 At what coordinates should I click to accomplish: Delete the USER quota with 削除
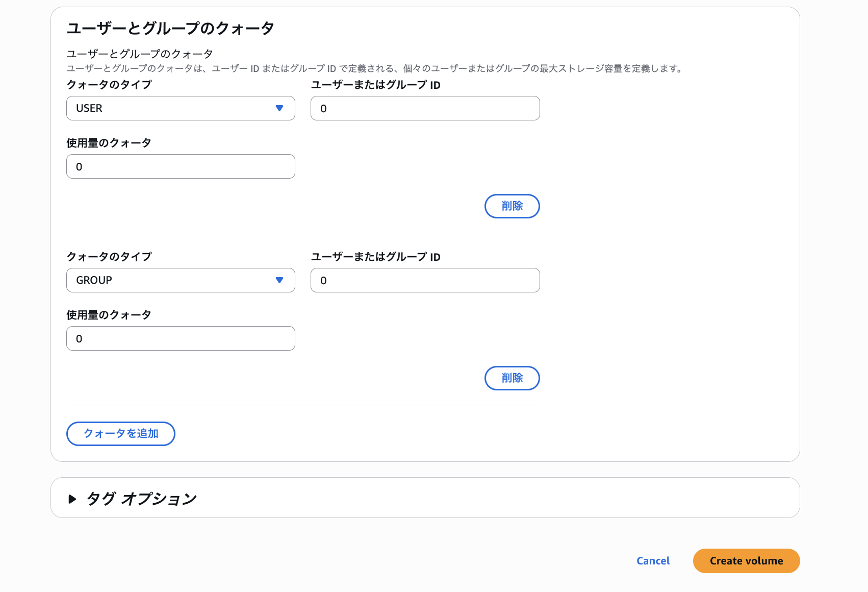tap(512, 206)
